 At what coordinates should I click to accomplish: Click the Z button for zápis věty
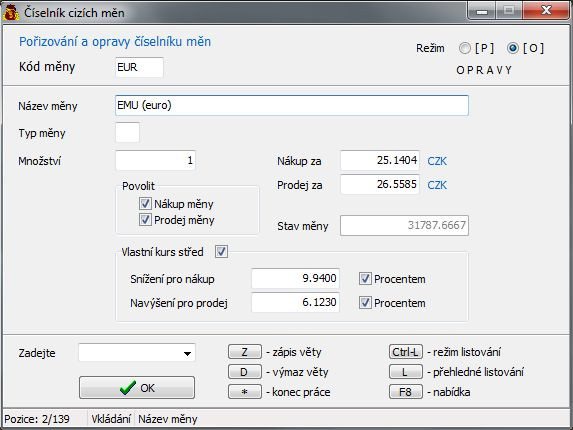245,352
